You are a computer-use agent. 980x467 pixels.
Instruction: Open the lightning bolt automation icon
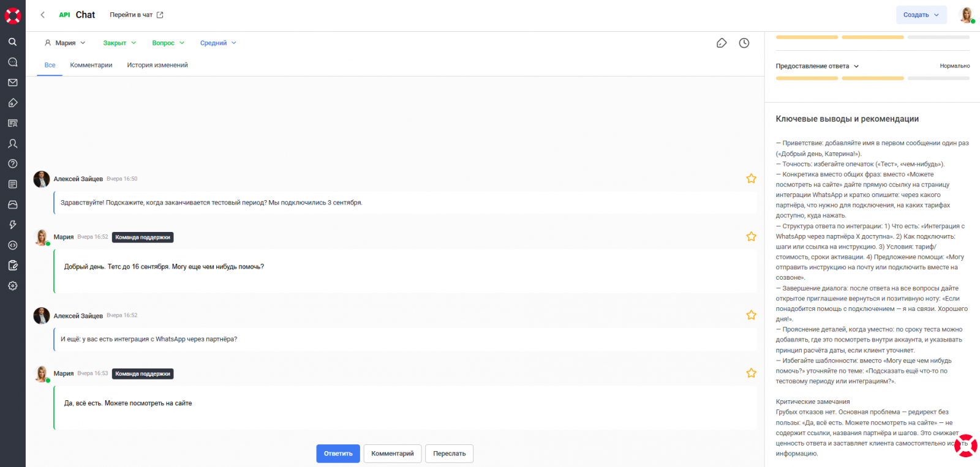click(13, 225)
